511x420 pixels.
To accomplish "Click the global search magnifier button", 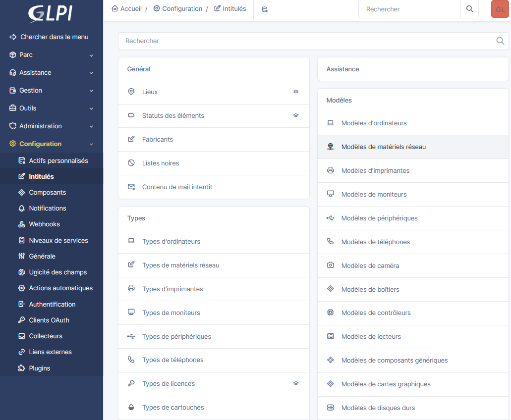I will point(469,9).
